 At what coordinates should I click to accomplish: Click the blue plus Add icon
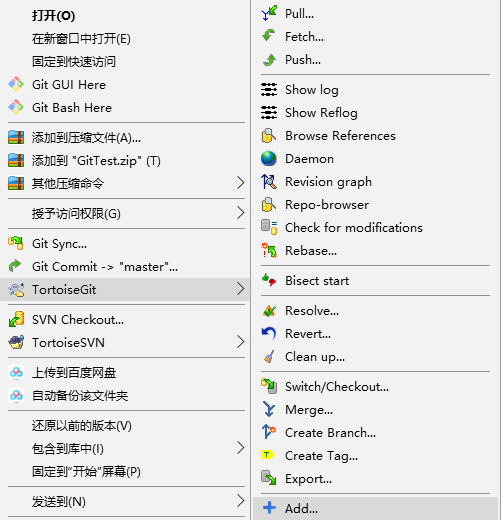(269, 508)
